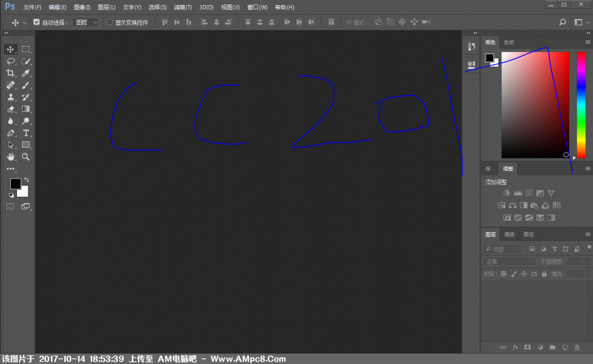Select the Eyedropper tool

click(26, 73)
